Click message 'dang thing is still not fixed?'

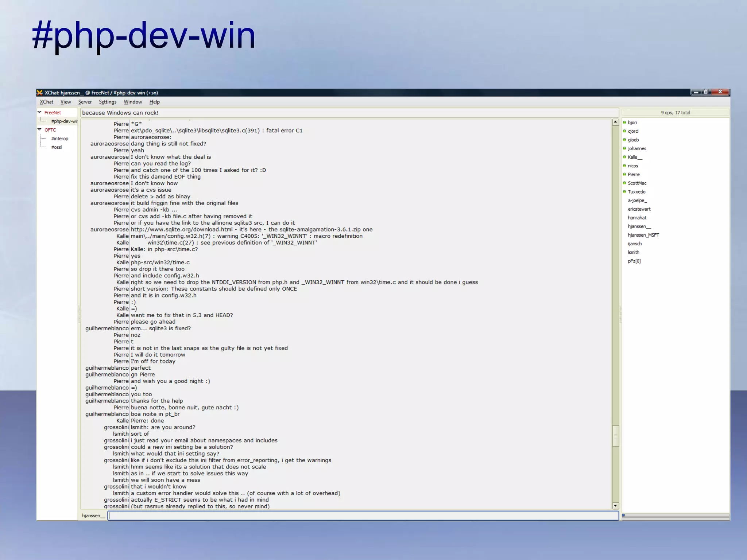(x=169, y=144)
